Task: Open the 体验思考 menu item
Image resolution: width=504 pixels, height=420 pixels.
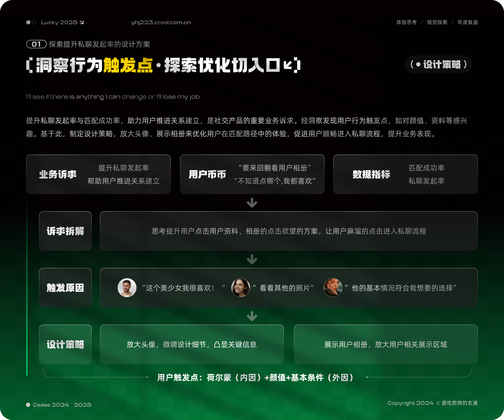Action: coord(406,22)
